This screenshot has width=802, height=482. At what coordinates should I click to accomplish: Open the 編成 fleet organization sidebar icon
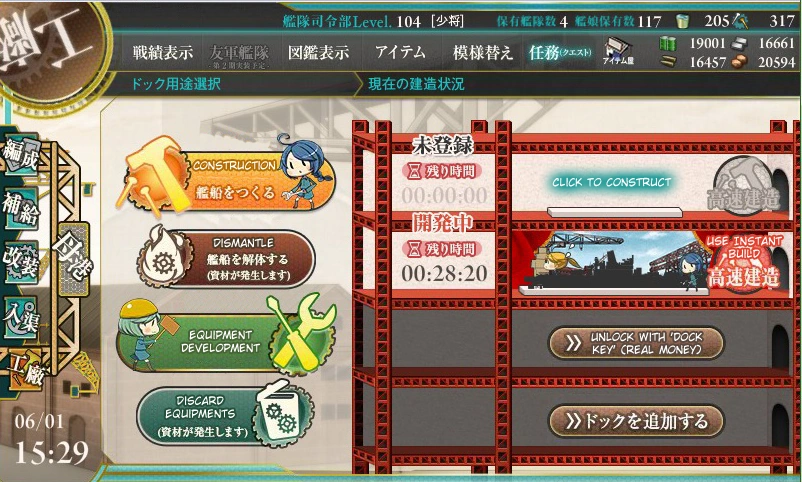(21, 154)
